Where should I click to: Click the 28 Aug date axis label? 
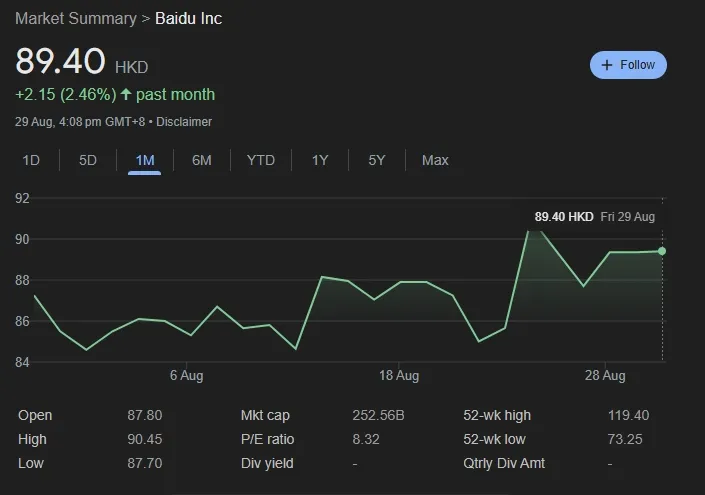point(606,376)
